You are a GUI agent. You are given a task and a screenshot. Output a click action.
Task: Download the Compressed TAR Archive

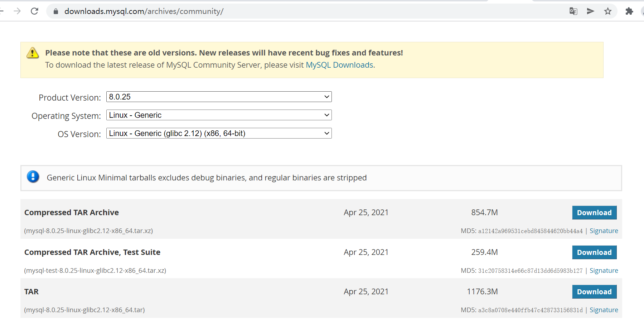coord(594,213)
